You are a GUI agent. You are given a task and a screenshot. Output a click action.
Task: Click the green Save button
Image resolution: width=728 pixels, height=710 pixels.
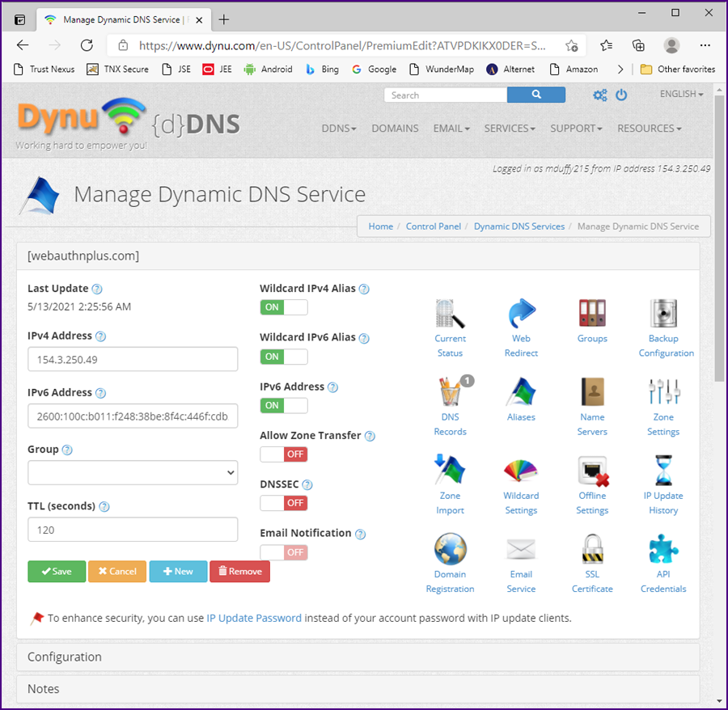click(x=56, y=571)
